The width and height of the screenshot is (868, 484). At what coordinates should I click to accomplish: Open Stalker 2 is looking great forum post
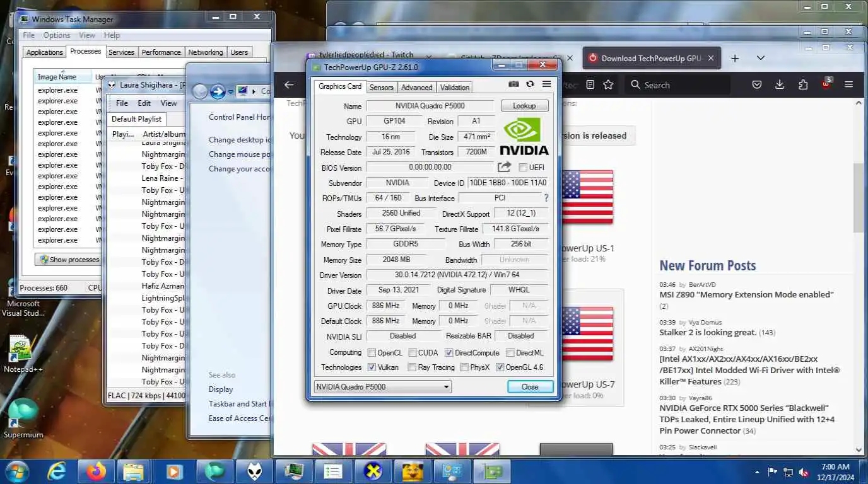707,332
